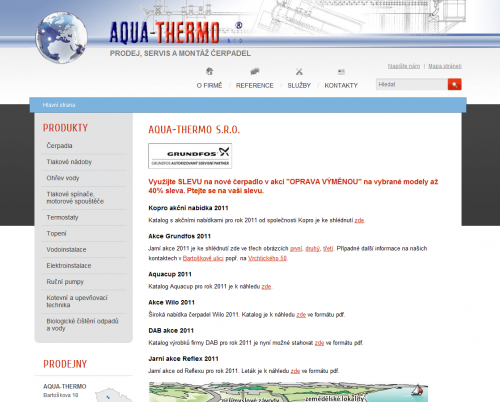Image resolution: width=500 pixels, height=402 pixels.
Task: Click the 'Aquacup 2011' heading
Action: [x=170, y=274]
